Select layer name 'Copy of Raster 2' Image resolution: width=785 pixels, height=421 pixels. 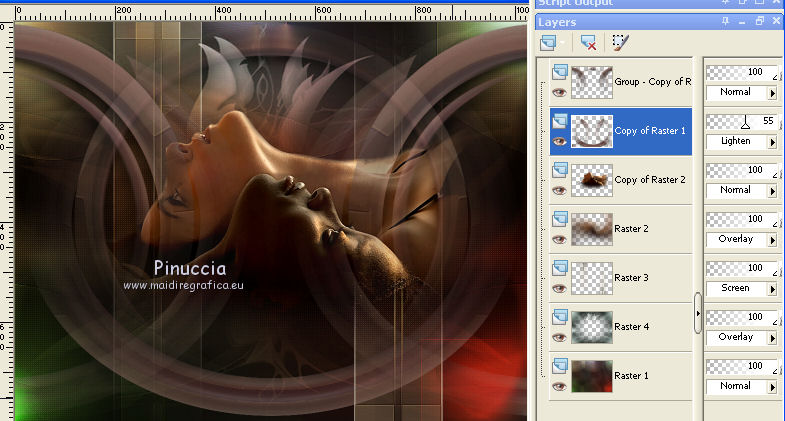650,180
